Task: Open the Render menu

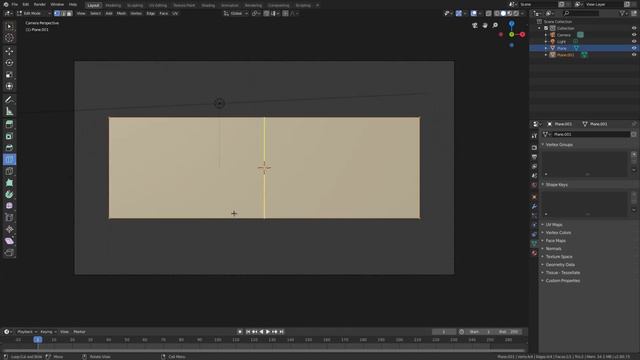Action: [40, 4]
